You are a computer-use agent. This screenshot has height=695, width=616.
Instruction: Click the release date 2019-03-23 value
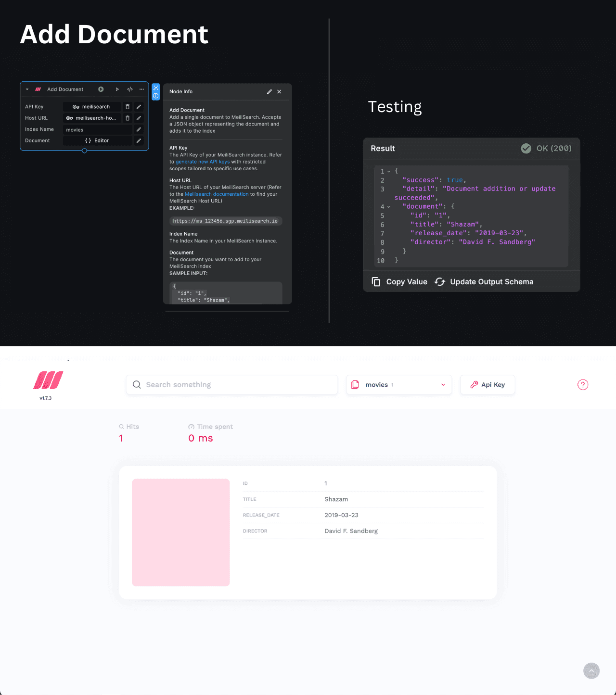pyautogui.click(x=342, y=515)
